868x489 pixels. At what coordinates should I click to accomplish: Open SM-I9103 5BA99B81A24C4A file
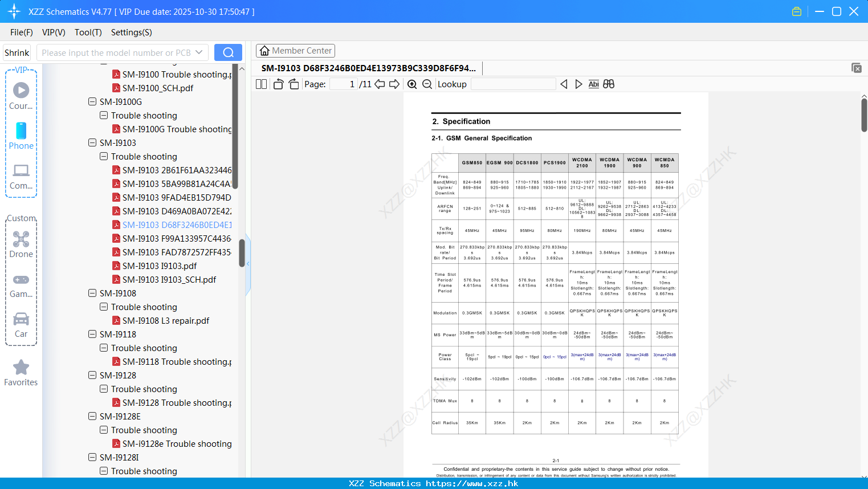pyautogui.click(x=177, y=184)
